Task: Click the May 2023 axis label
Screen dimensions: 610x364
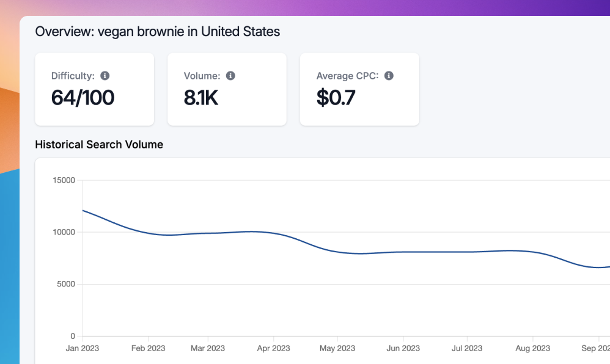Action: coord(337,348)
